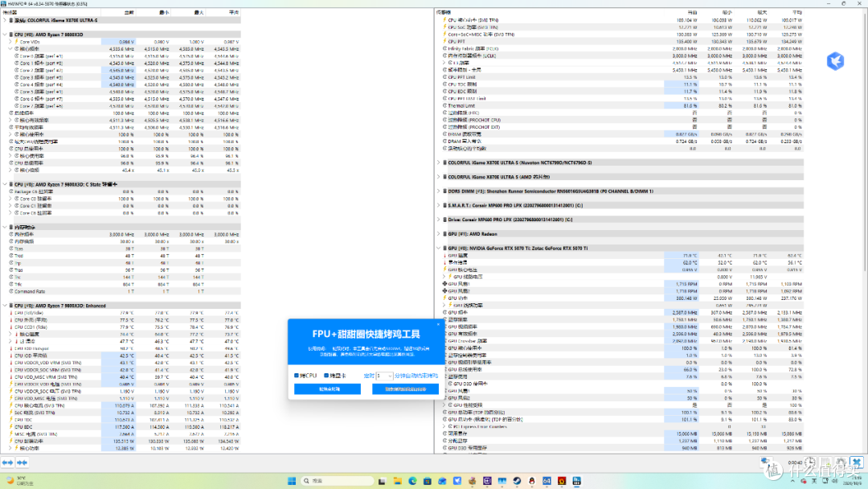
Task: Select the Command Rate sensor row
Action: coord(121,291)
